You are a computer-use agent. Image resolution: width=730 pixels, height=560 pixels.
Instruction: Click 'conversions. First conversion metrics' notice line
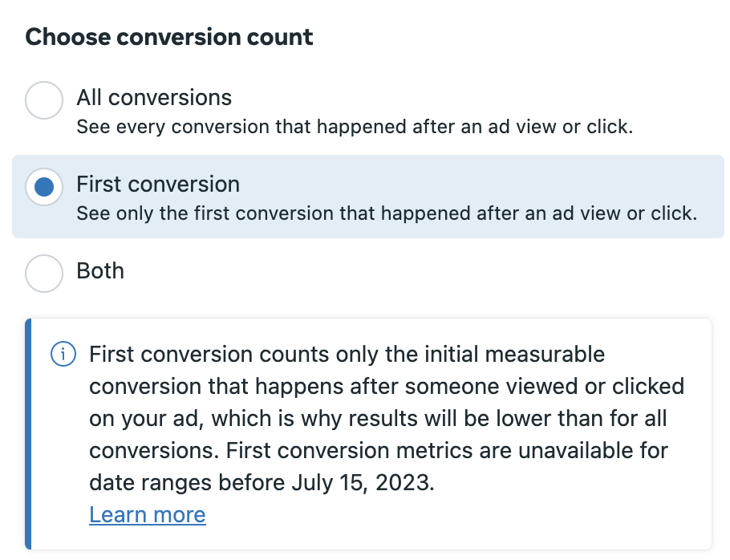click(379, 451)
